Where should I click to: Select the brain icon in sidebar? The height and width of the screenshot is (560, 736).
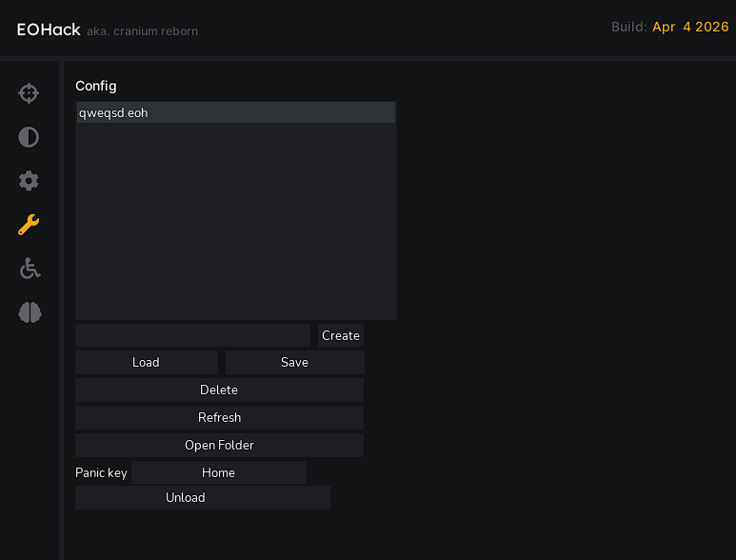29,312
